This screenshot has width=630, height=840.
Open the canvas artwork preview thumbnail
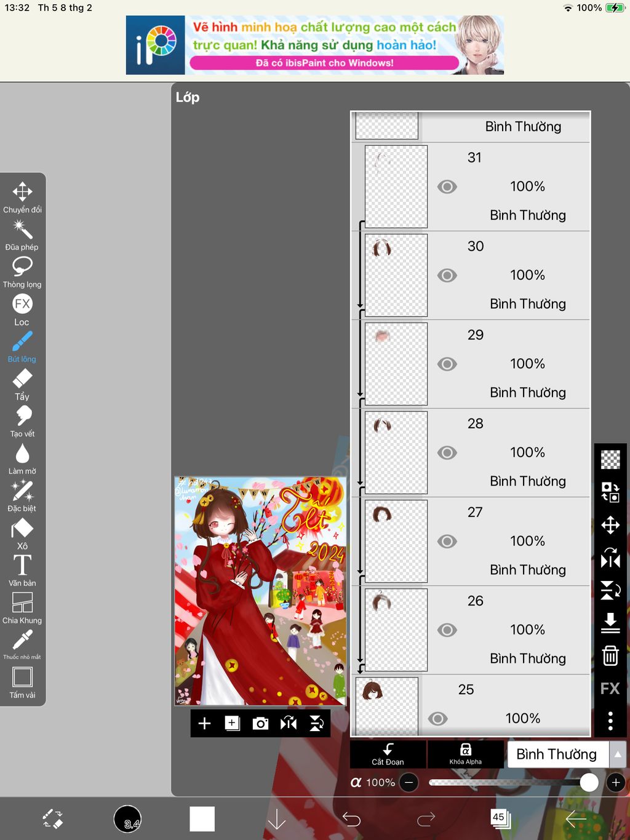tap(260, 591)
